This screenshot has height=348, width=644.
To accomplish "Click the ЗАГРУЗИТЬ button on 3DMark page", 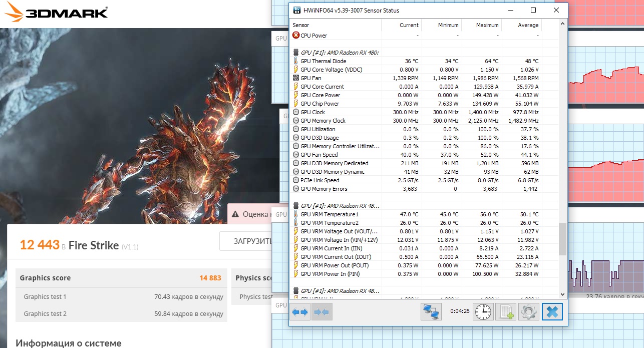I will [x=246, y=241].
